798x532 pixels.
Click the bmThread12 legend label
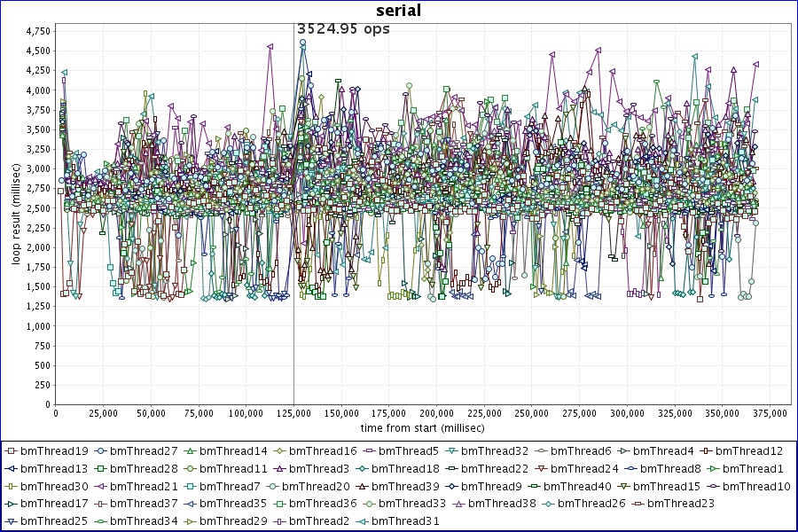(749, 451)
